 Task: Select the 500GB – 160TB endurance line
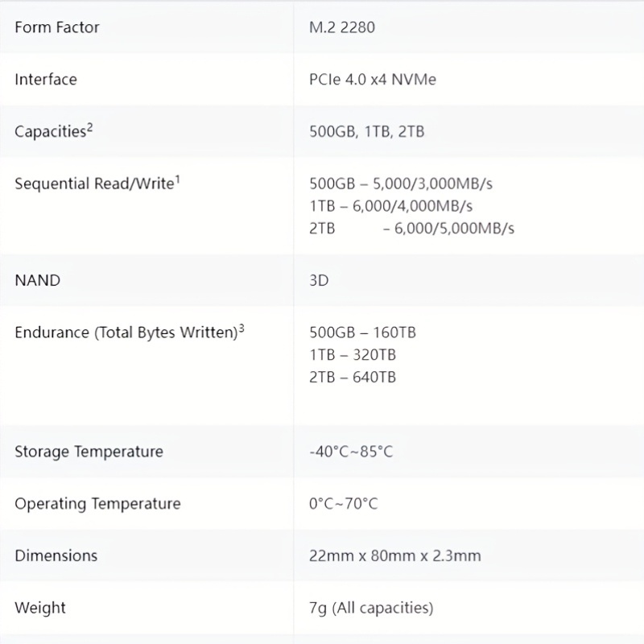(x=363, y=332)
